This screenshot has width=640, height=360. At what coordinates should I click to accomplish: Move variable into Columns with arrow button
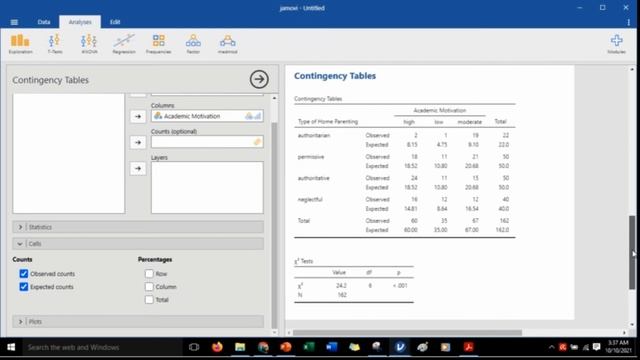point(138,116)
